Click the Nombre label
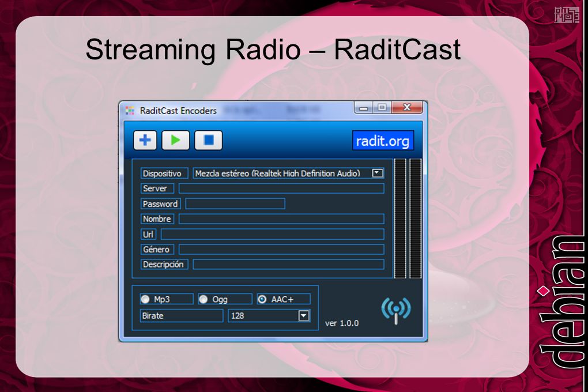The width and height of the screenshot is (588, 392). click(x=157, y=218)
